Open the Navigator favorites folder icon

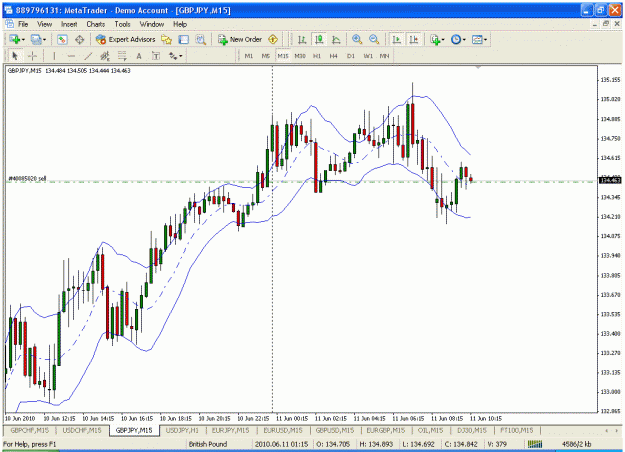[x=166, y=39]
